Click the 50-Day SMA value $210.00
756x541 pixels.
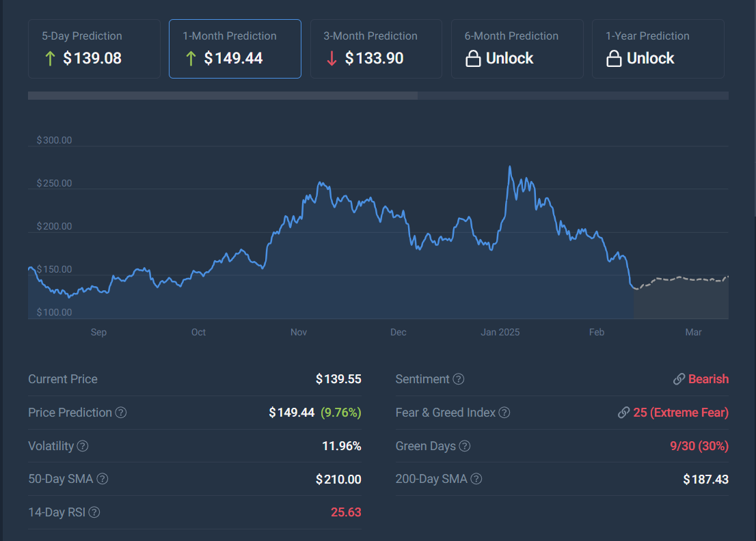pos(338,480)
